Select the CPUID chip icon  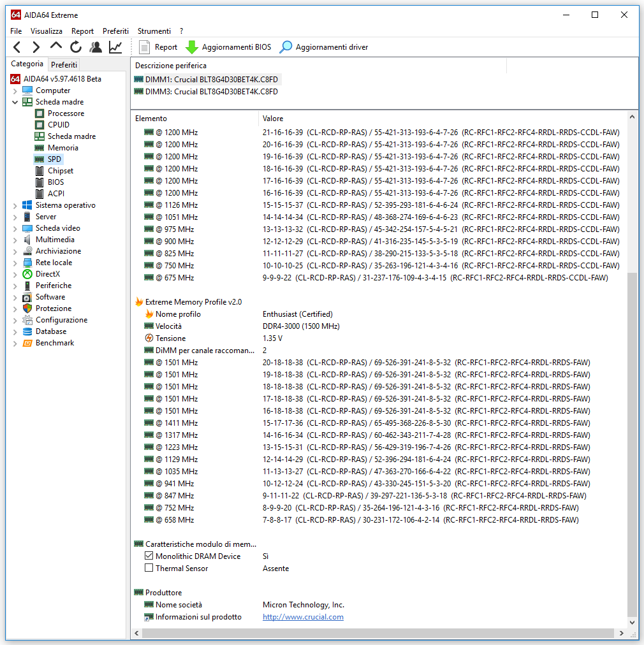click(40, 125)
